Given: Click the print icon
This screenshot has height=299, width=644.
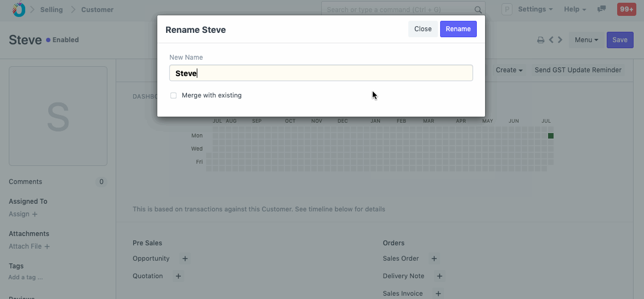Looking at the screenshot, I should (541, 40).
